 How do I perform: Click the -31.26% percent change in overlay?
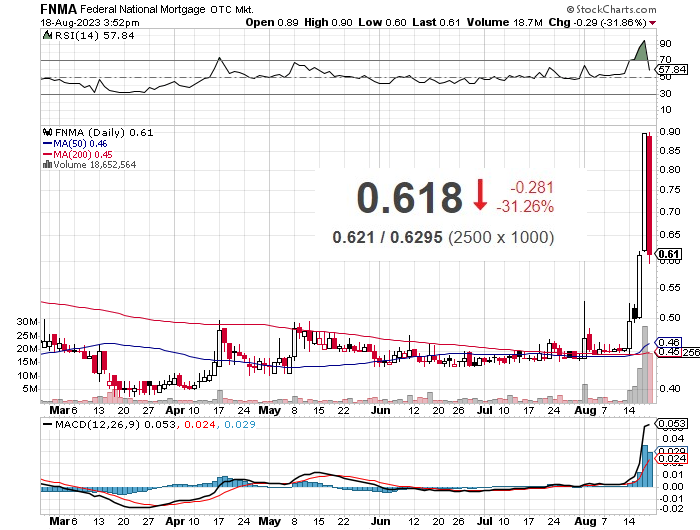pyautogui.click(x=525, y=207)
